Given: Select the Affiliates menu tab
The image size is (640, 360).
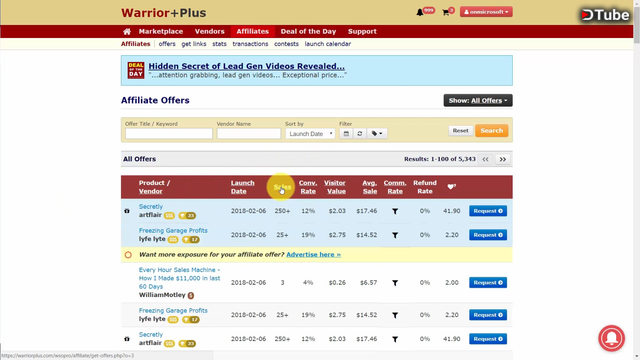Looking at the screenshot, I should point(253,31).
